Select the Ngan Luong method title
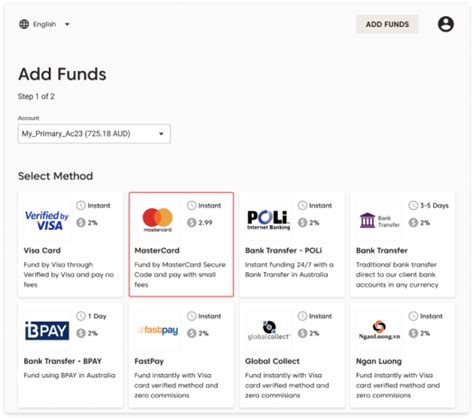Image resolution: width=474 pixels, height=419 pixels. point(379,361)
